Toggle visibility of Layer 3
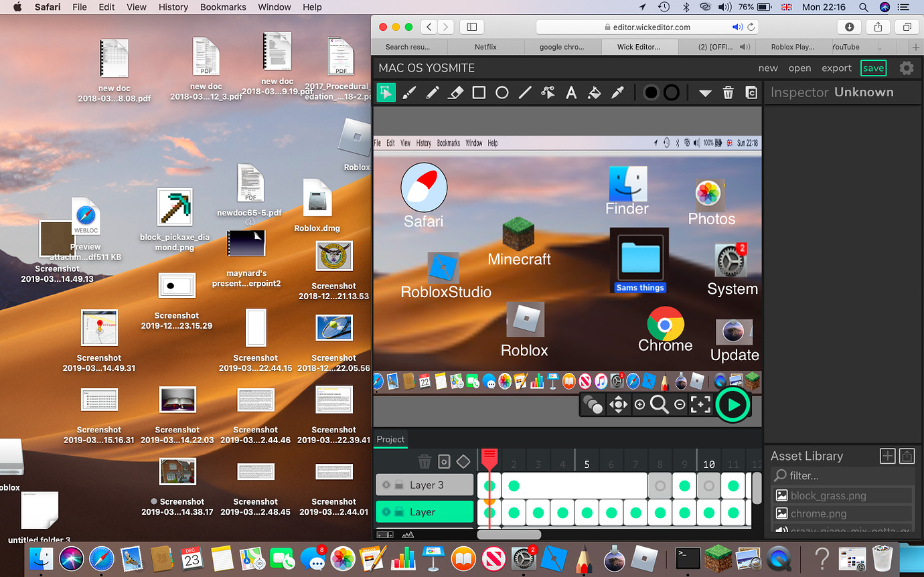 tap(386, 485)
